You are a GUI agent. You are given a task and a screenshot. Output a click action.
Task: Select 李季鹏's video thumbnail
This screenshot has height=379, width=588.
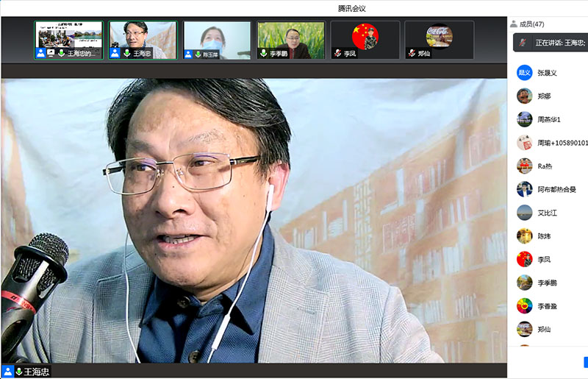[291, 40]
